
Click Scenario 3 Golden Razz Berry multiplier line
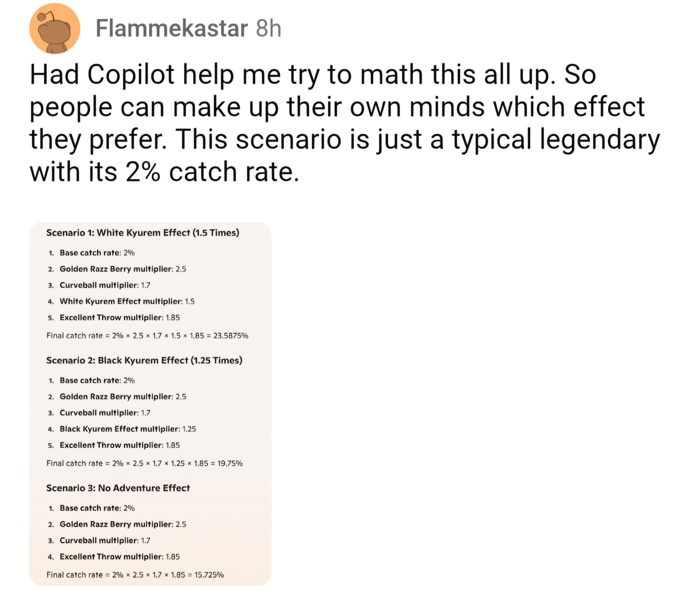pyautogui.click(x=117, y=524)
